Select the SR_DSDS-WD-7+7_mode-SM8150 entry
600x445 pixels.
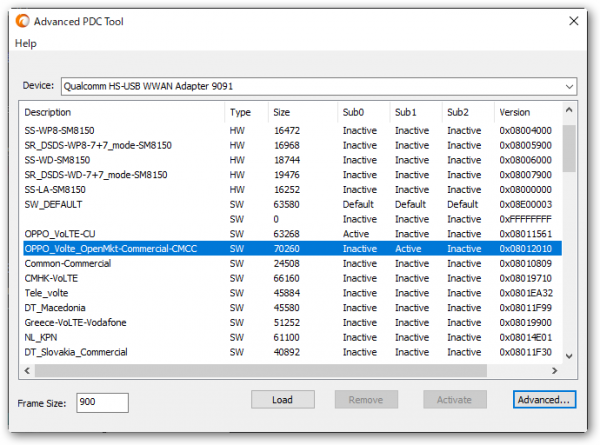coord(292,175)
